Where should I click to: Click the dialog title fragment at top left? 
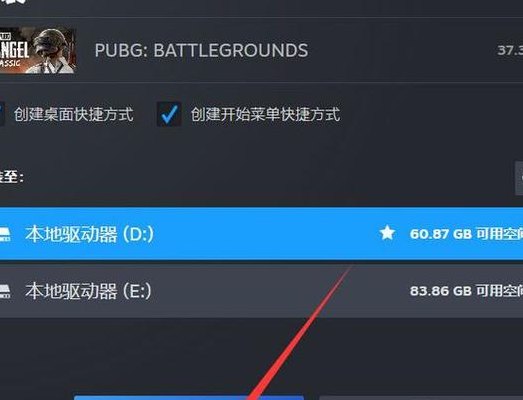(13, 2)
